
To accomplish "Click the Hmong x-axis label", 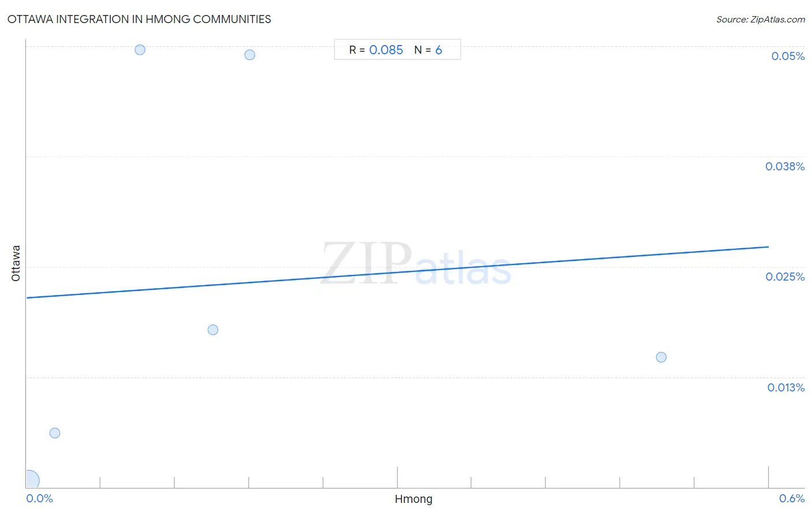I will click(414, 499).
